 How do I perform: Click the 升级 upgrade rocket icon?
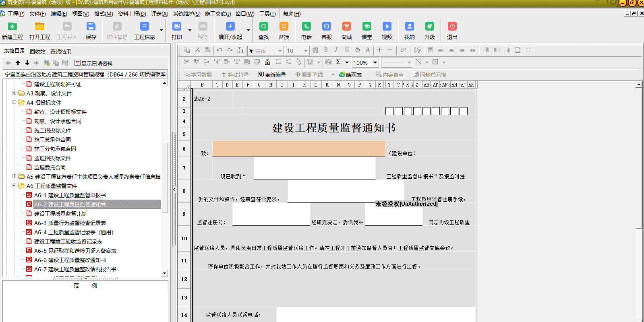pyautogui.click(x=429, y=27)
